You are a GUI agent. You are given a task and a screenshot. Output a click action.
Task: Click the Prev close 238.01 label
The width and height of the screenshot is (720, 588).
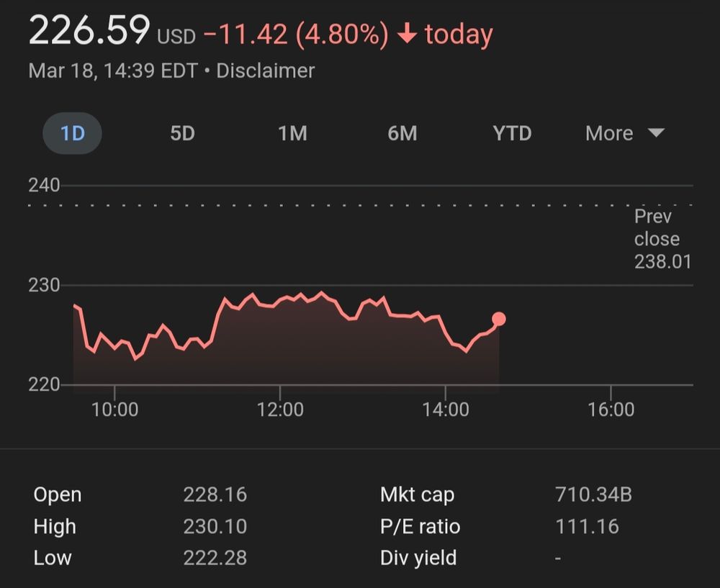coord(662,239)
